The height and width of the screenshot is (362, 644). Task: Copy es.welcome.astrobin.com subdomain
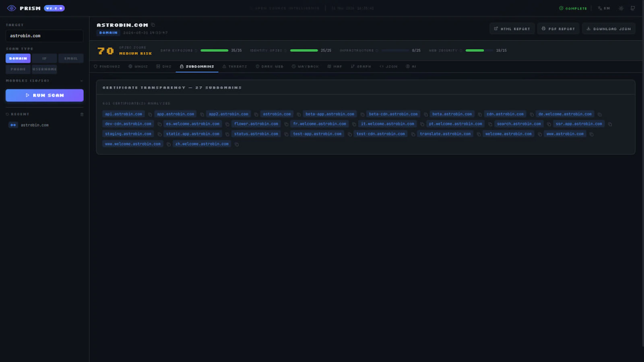[x=227, y=124]
